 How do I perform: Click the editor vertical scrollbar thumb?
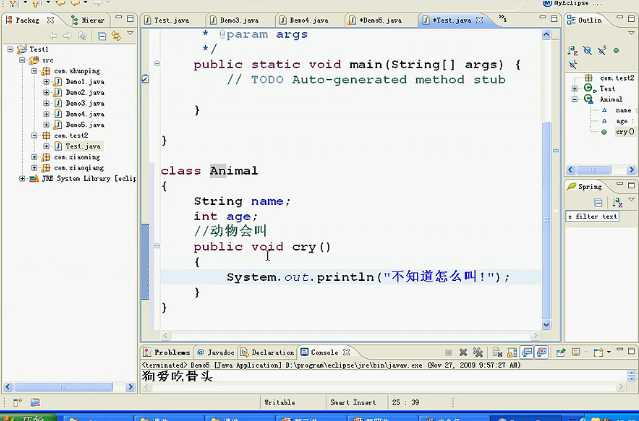[x=546, y=220]
